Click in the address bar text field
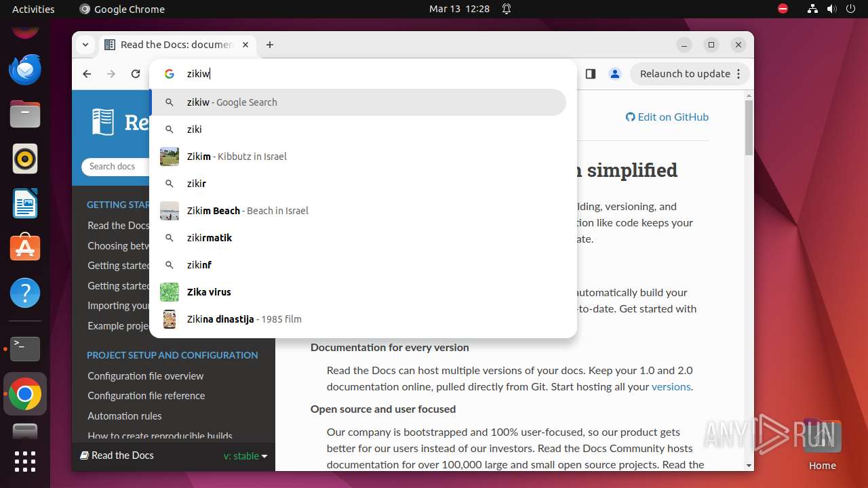This screenshot has width=868, height=488. point(376,74)
